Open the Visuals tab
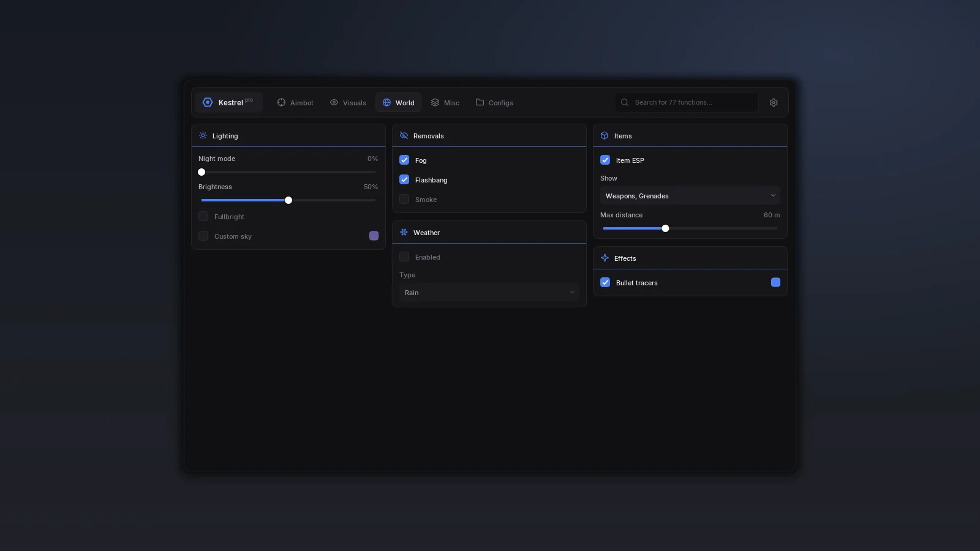Viewport: 980px width, 551px height. (348, 102)
